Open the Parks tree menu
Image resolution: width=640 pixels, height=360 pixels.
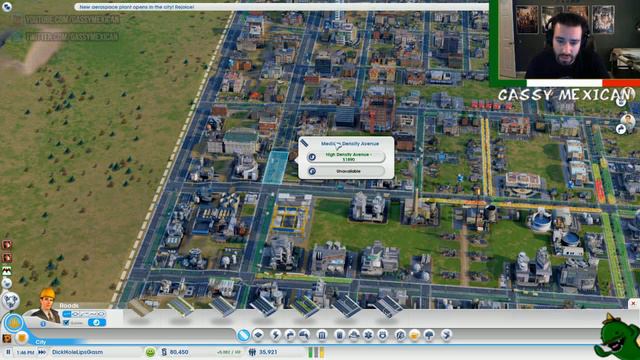[x=429, y=335]
